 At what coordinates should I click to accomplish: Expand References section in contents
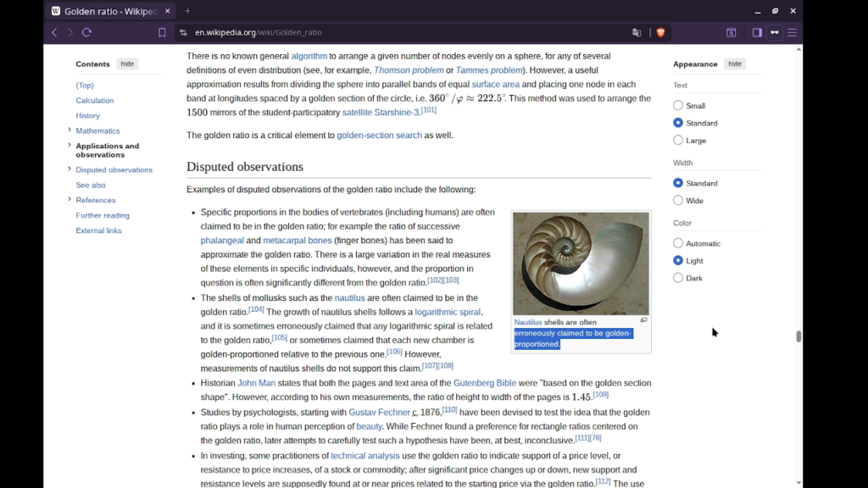tap(70, 199)
